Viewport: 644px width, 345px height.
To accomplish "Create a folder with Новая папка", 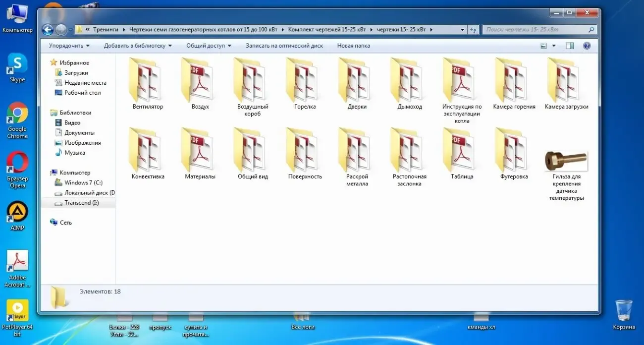I will click(353, 46).
